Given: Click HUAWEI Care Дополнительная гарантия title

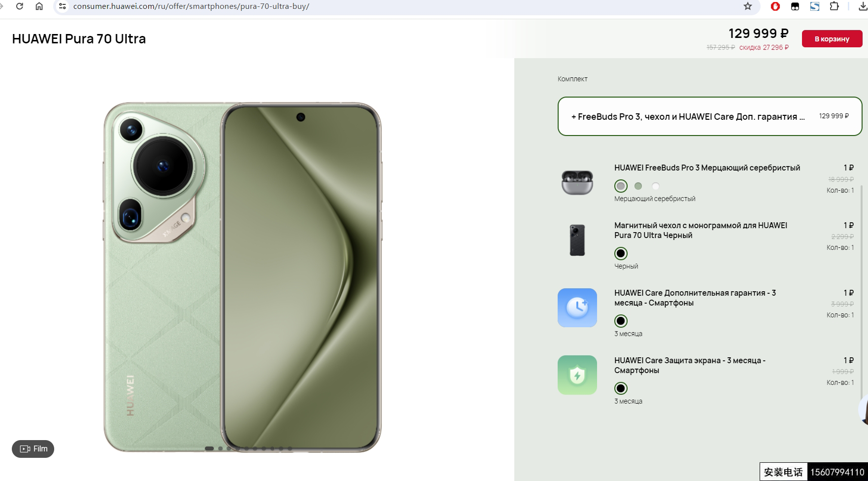Looking at the screenshot, I should coord(695,298).
